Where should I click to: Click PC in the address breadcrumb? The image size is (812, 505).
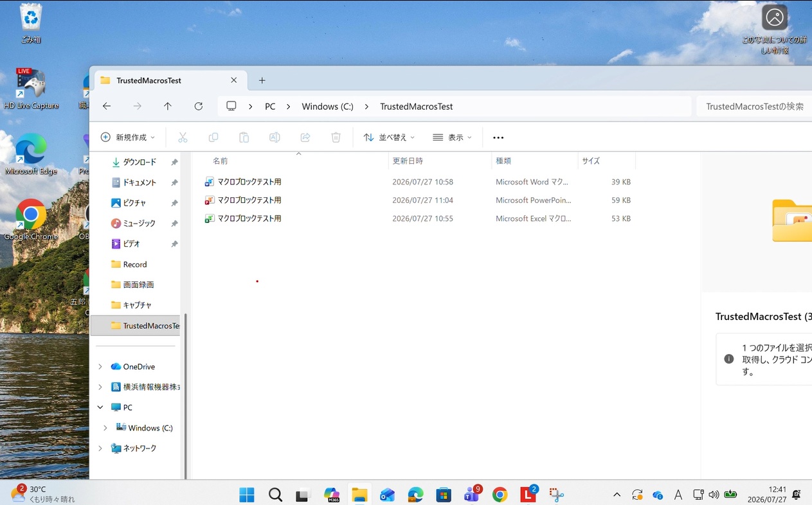(270, 107)
